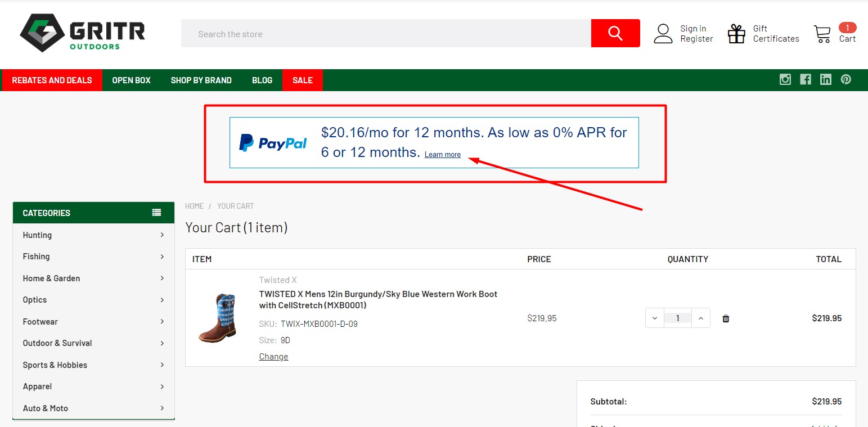Click the Categories header
Image resolution: width=868 pixels, height=427 pixels.
click(93, 213)
